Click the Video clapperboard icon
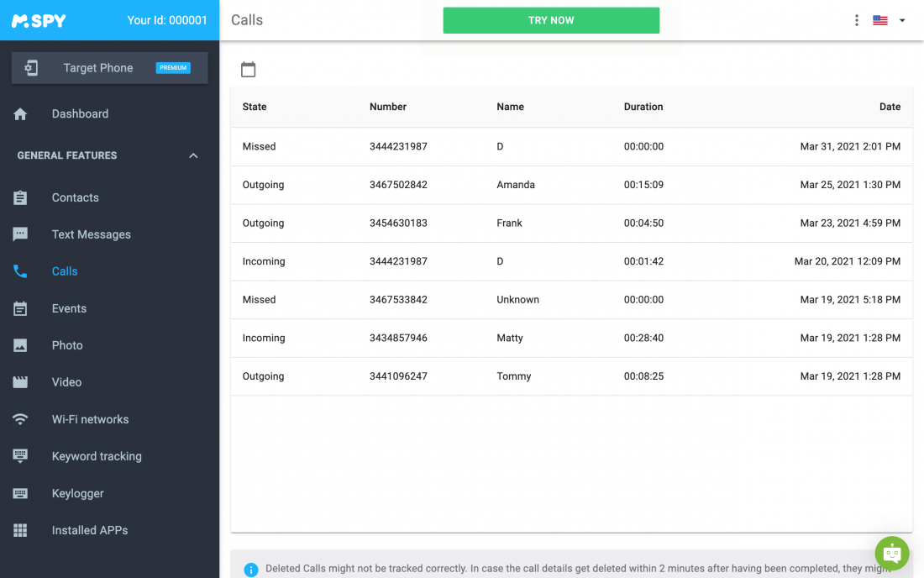Image resolution: width=924 pixels, height=578 pixels. 20,381
